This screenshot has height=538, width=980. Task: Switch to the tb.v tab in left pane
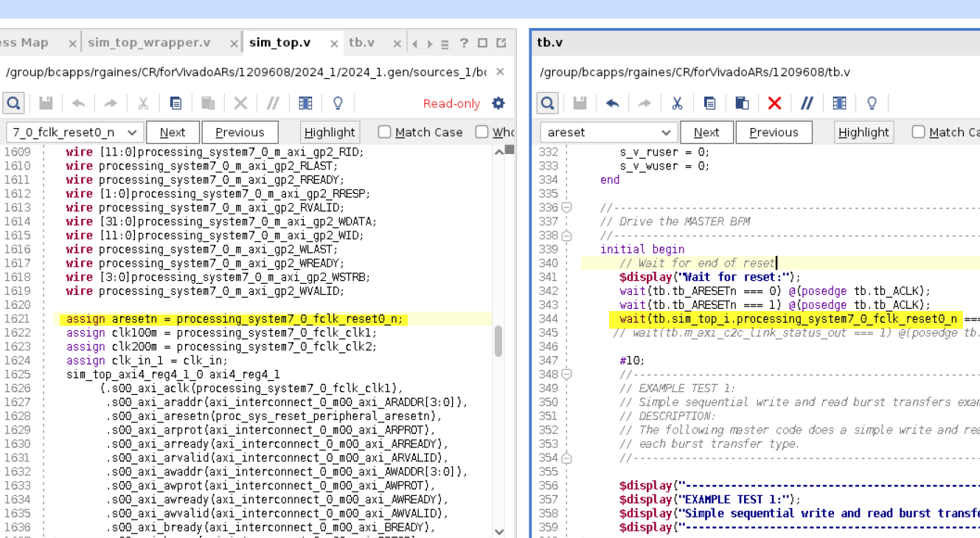tap(361, 43)
